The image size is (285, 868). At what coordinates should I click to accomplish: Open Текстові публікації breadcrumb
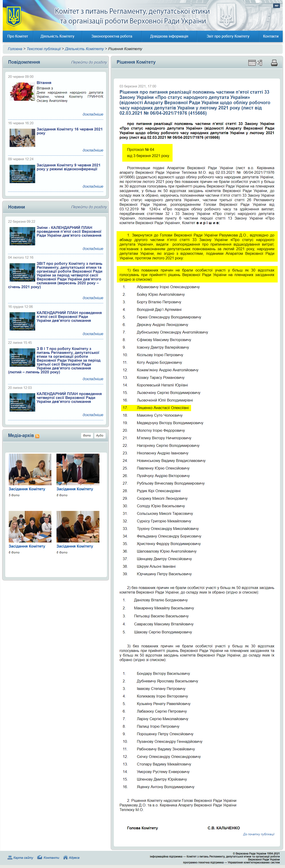(44, 49)
